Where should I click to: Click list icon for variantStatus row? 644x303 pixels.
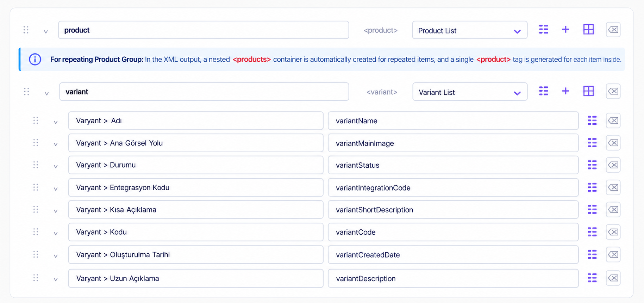(x=592, y=165)
